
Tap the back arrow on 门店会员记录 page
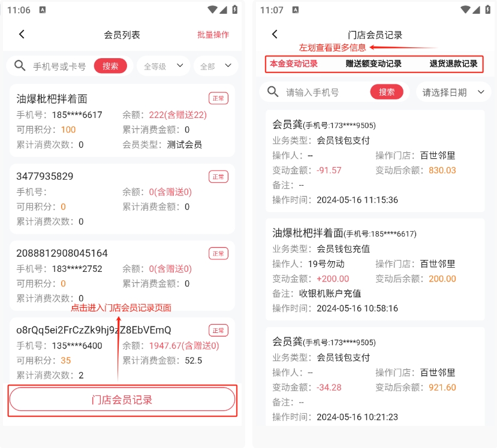[x=275, y=35]
